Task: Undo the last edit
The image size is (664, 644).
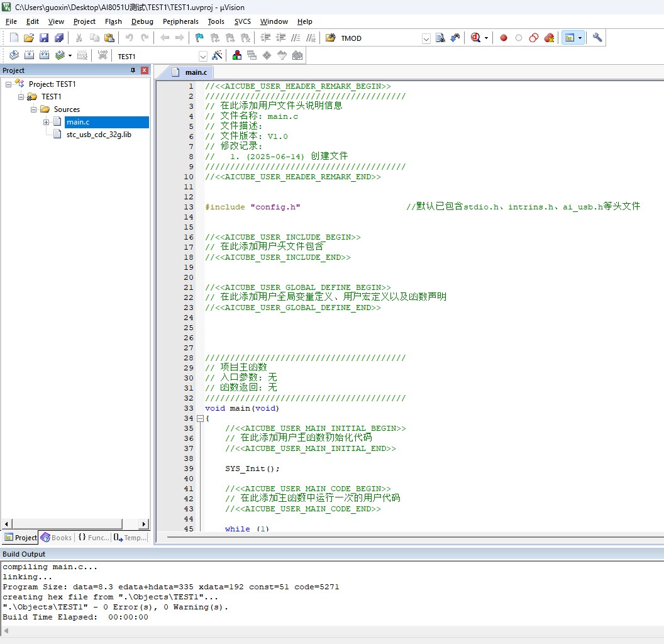Action: click(129, 38)
